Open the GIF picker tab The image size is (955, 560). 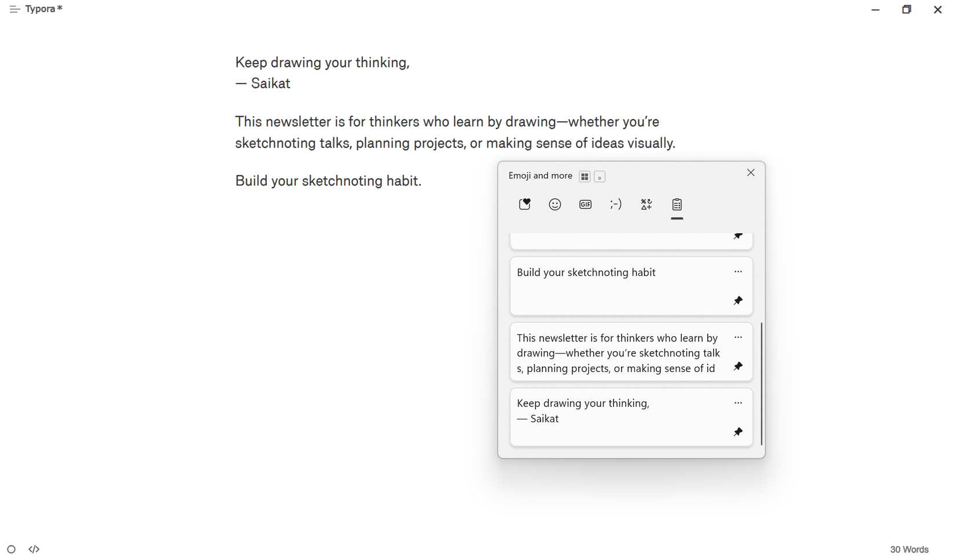coord(585,204)
